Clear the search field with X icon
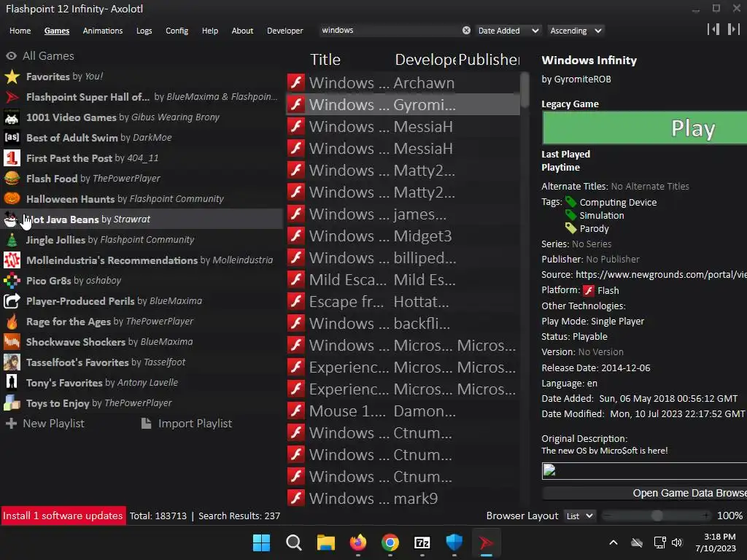This screenshot has width=747, height=560. click(x=466, y=31)
